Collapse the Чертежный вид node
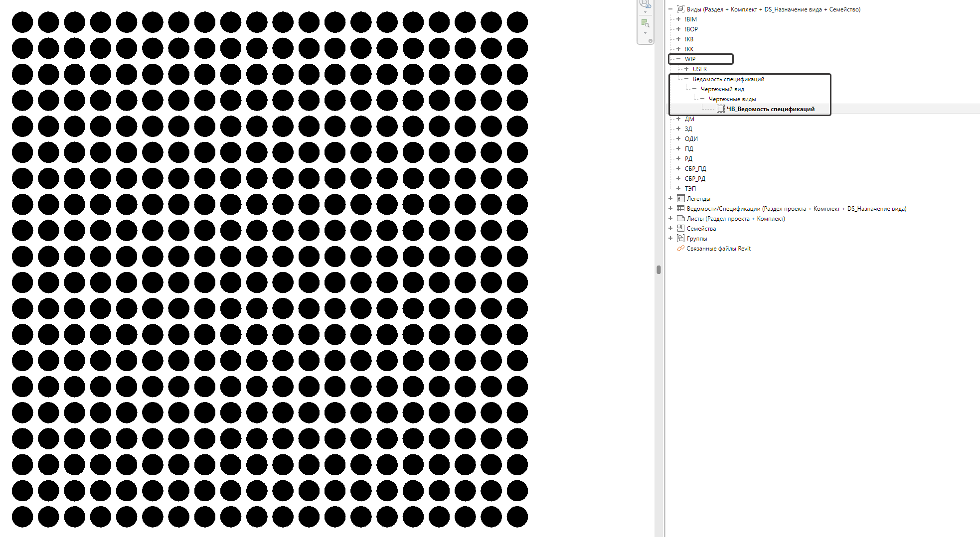980x537 pixels. [694, 89]
